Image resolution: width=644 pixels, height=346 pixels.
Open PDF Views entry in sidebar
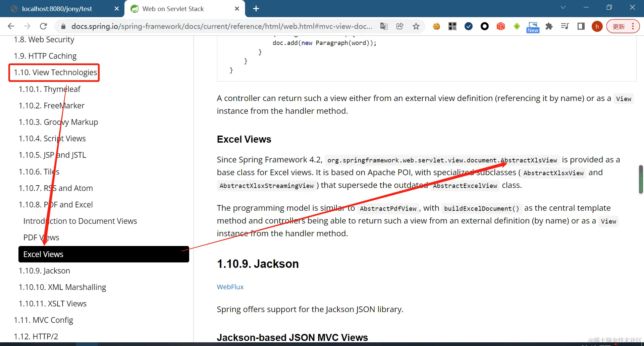(41, 238)
